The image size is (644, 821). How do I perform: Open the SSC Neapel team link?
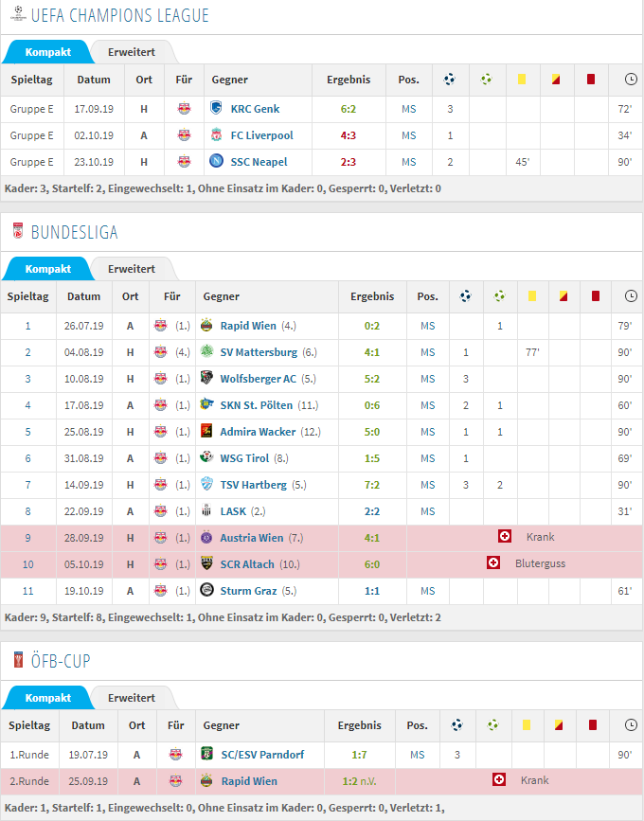tap(259, 162)
